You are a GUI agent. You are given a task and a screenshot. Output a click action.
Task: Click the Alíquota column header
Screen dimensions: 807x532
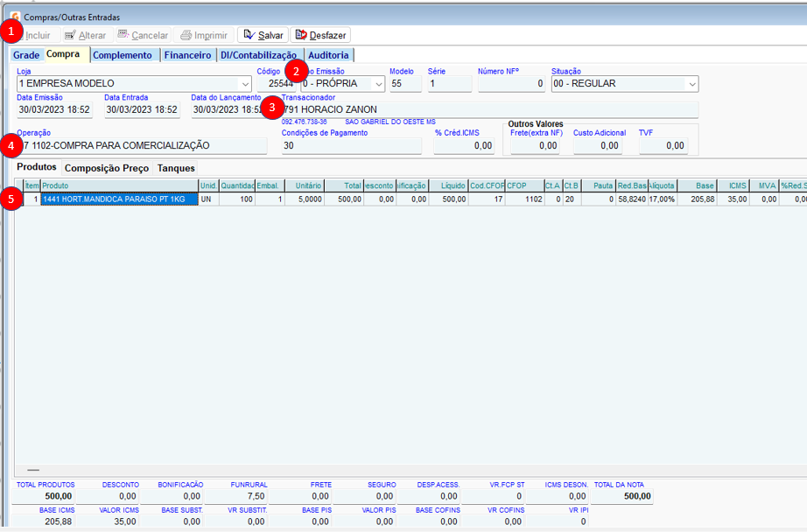663,185
